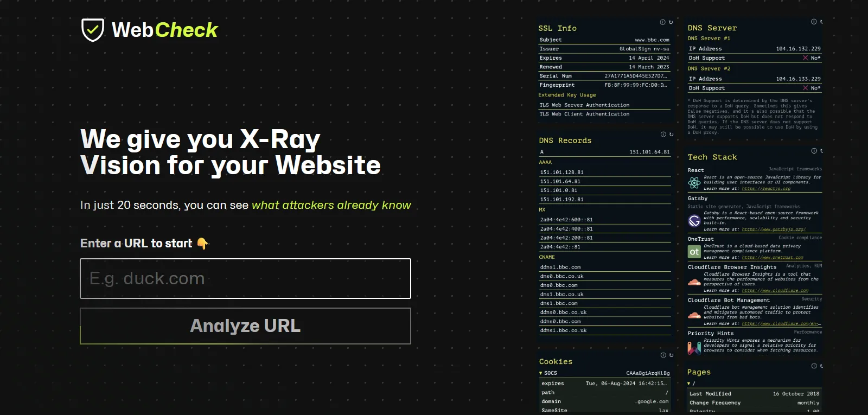Show info for the Tech Stack card
This screenshot has width=868, height=415.
(x=814, y=151)
